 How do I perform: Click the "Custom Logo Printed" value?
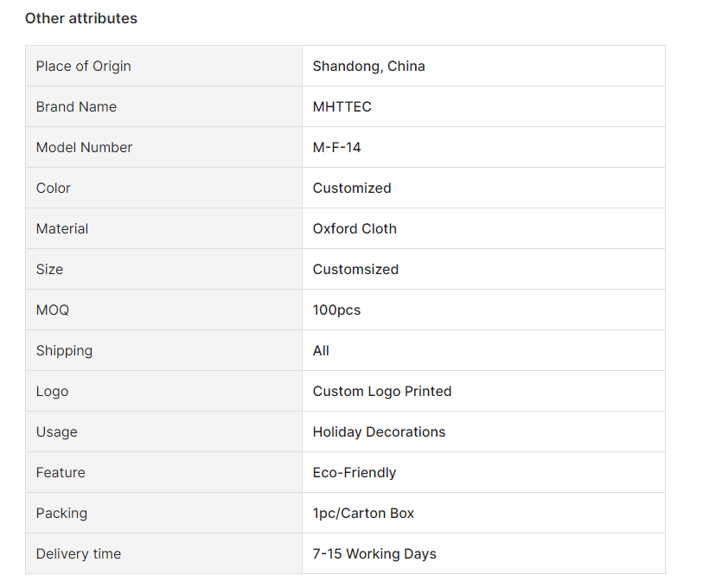[x=381, y=392]
